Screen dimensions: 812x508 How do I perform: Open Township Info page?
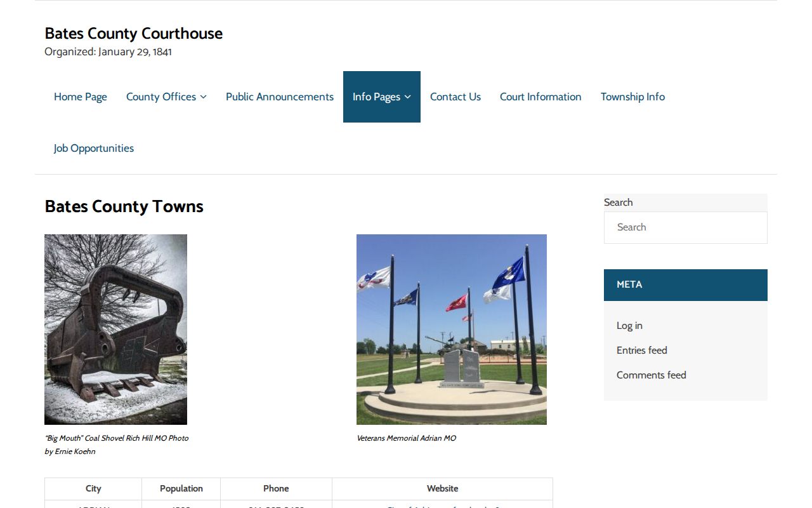(x=632, y=97)
